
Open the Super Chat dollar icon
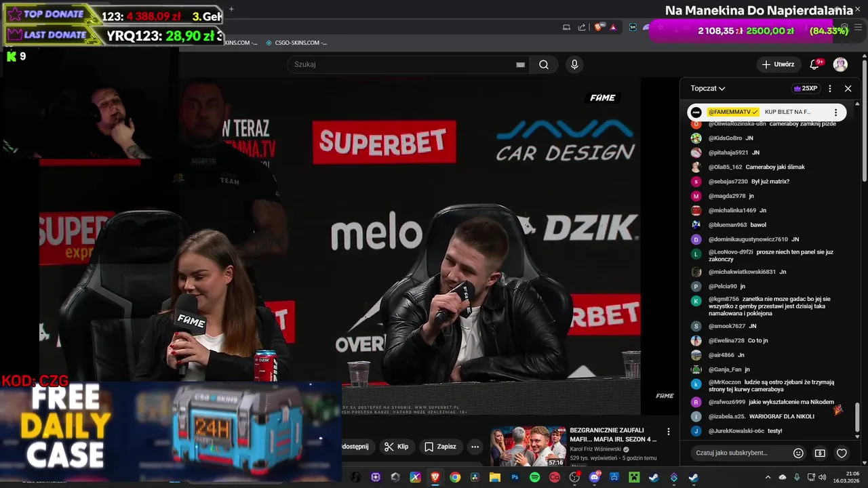(x=820, y=453)
